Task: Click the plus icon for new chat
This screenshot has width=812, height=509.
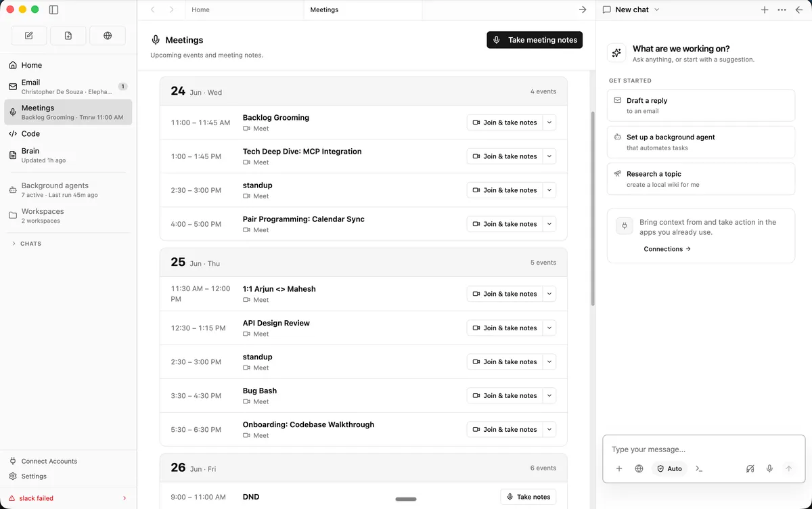Action: (x=765, y=10)
